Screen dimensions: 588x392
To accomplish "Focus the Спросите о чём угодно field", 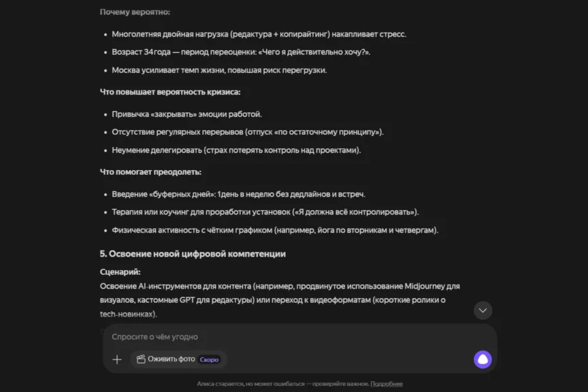I will (286, 337).
